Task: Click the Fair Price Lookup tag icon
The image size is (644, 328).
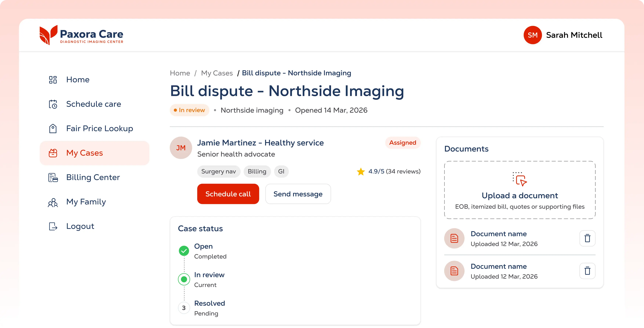Action: [53, 128]
